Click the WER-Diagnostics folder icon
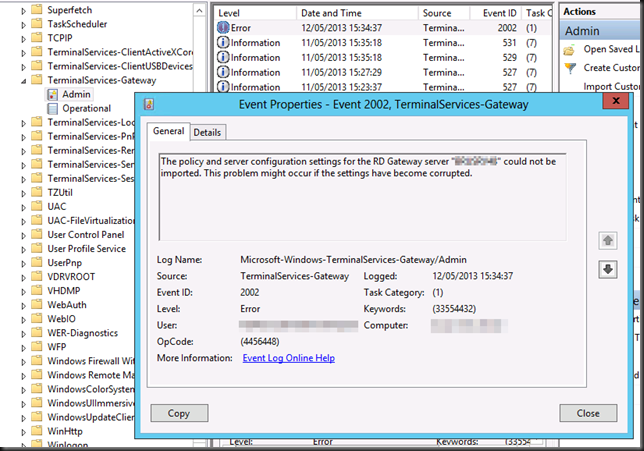Image resolution: width=644 pixels, height=451 pixels. click(37, 333)
